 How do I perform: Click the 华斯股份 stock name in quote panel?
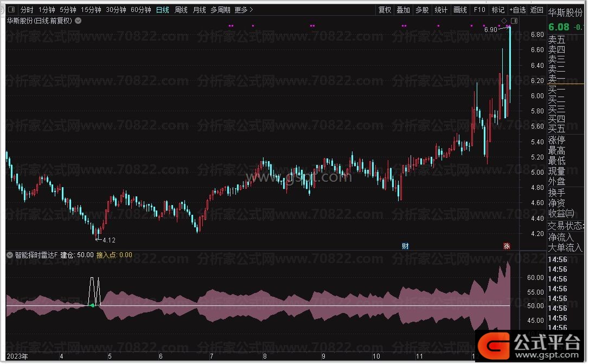pos(565,13)
